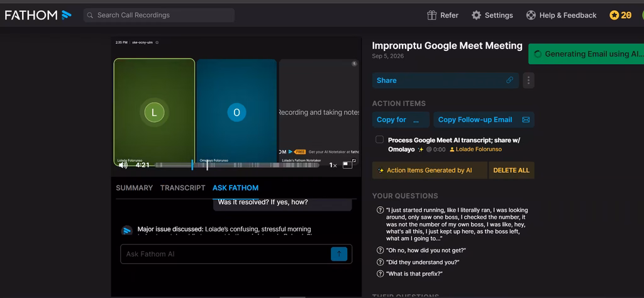Click the Settings link text
The width and height of the screenshot is (644, 298).
click(x=499, y=15)
